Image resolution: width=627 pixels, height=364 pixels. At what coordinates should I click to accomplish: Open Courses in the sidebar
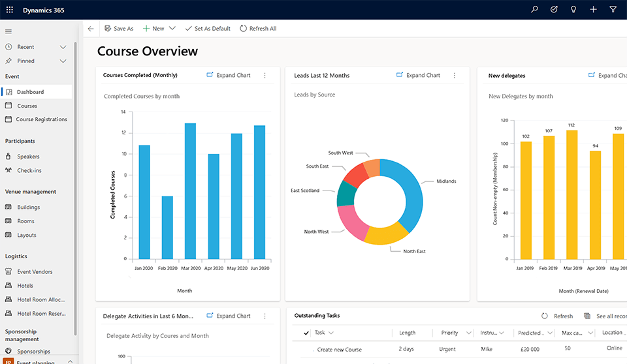tap(27, 106)
